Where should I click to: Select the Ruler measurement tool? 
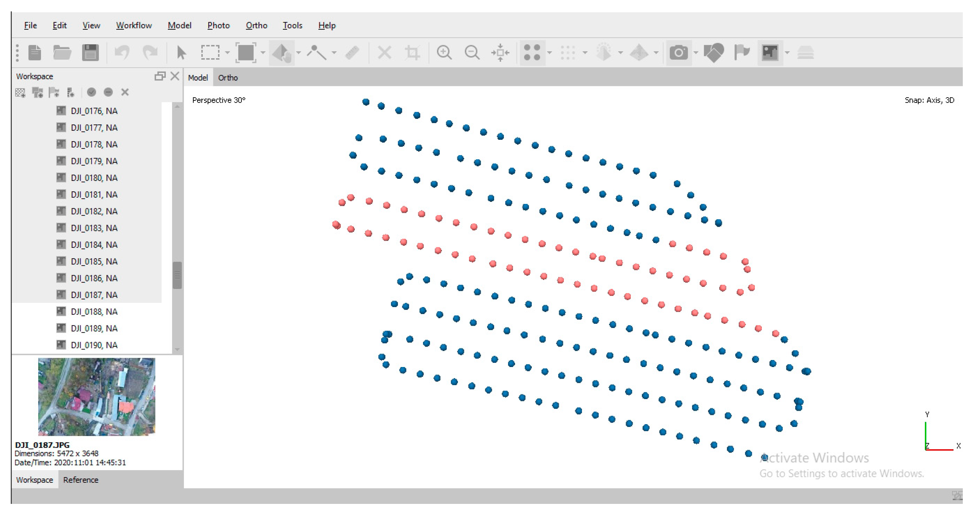tap(352, 52)
